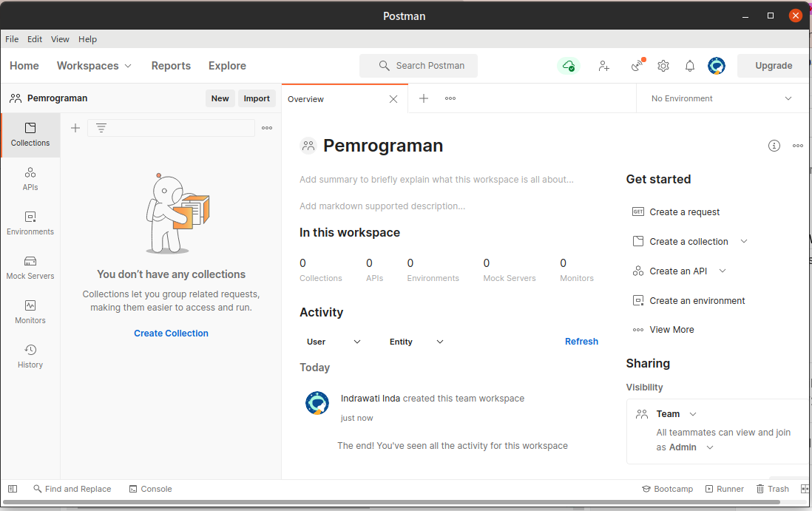
Task: Click the Pemrograman workspace name in sidebar
Action: (x=58, y=98)
